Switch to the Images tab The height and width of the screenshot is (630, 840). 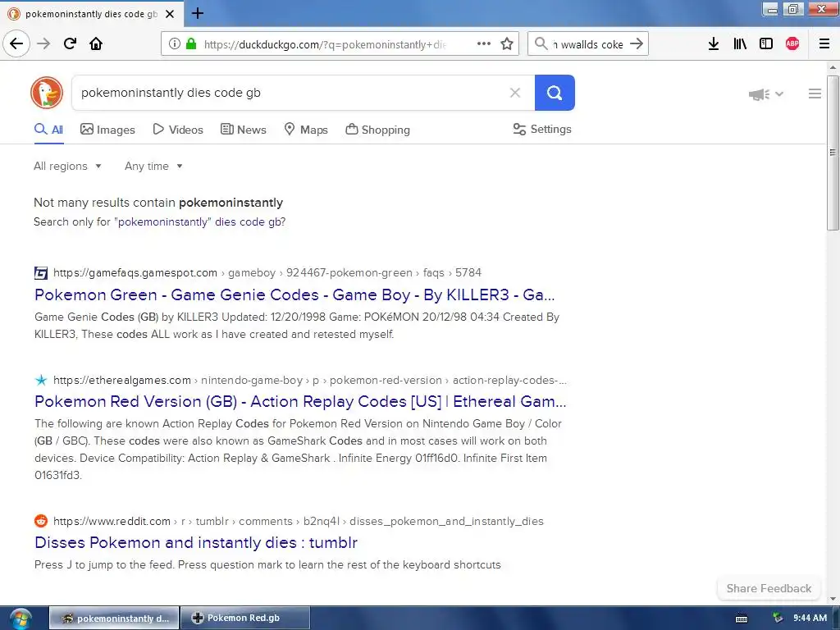[x=107, y=130]
